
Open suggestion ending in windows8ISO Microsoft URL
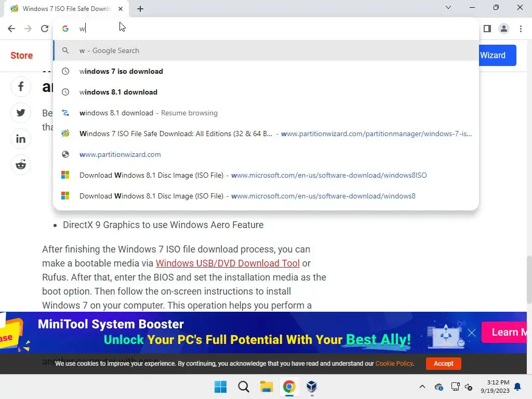[266, 175]
